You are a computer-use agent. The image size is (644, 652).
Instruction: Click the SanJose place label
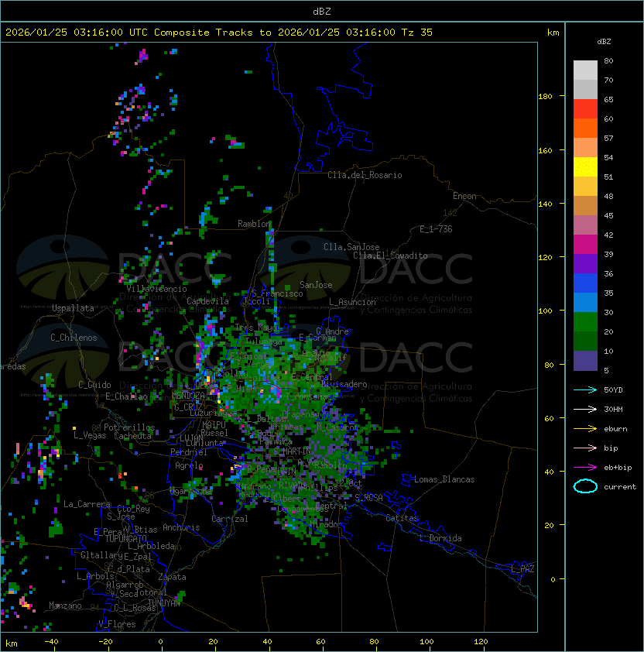tap(316, 285)
